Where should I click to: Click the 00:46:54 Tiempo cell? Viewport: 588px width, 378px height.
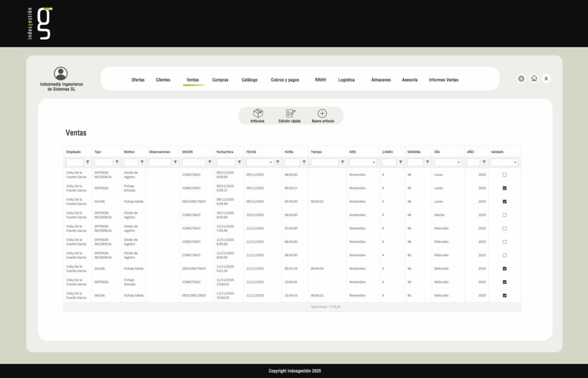[x=317, y=268]
